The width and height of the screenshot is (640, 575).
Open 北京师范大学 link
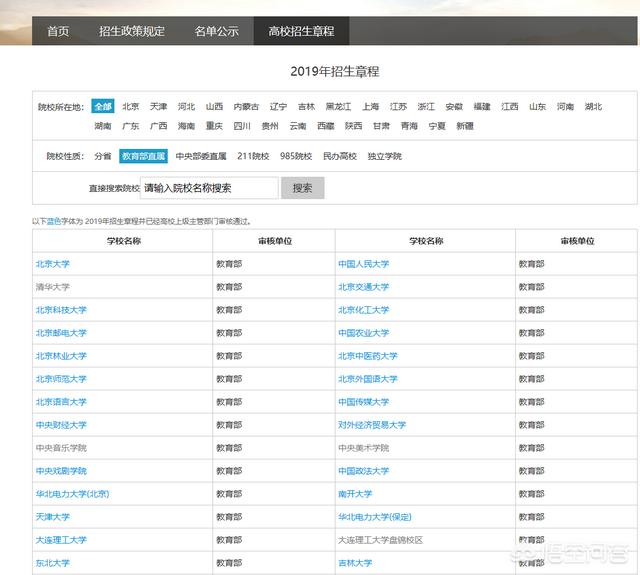(x=61, y=379)
